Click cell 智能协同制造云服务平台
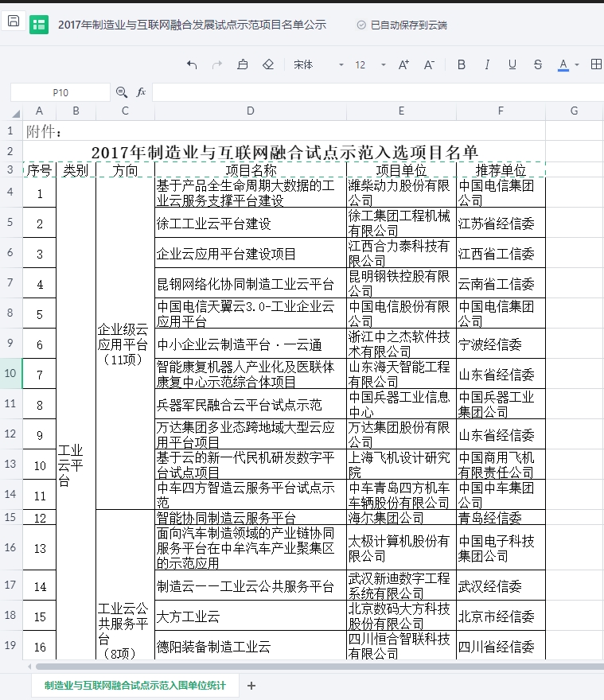This screenshot has height=700, width=604. (x=251, y=517)
